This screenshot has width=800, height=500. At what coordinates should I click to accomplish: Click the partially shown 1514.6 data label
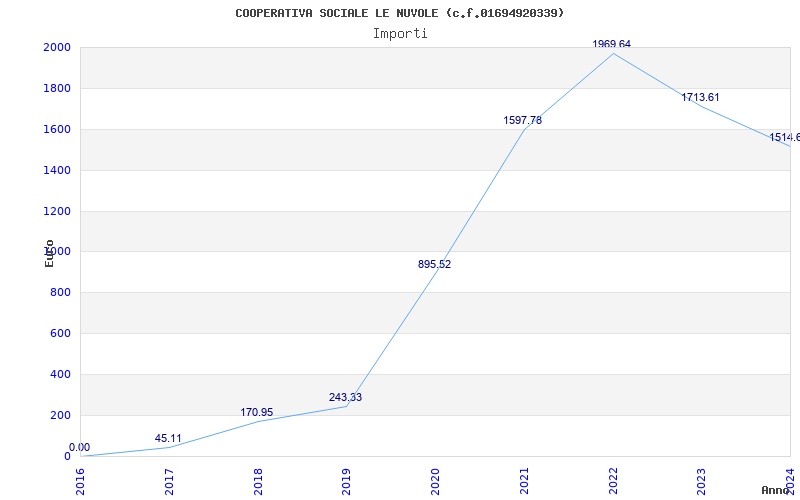[x=784, y=137]
